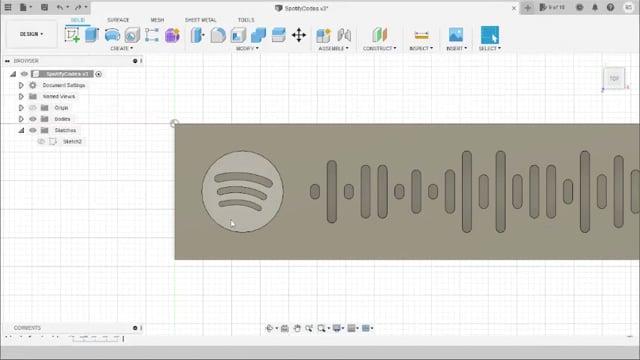Switch to the SURFACE tab
Image resolution: width=640 pixels, height=360 pixels.
[118, 20]
